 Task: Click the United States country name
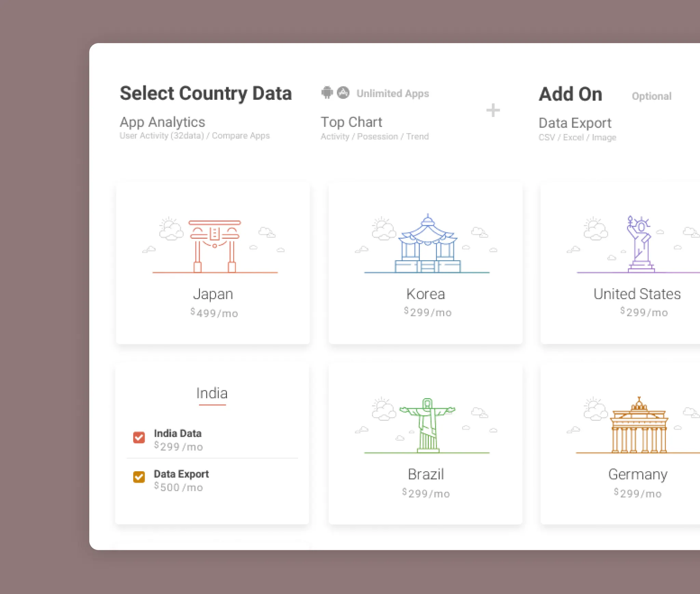pos(637,294)
